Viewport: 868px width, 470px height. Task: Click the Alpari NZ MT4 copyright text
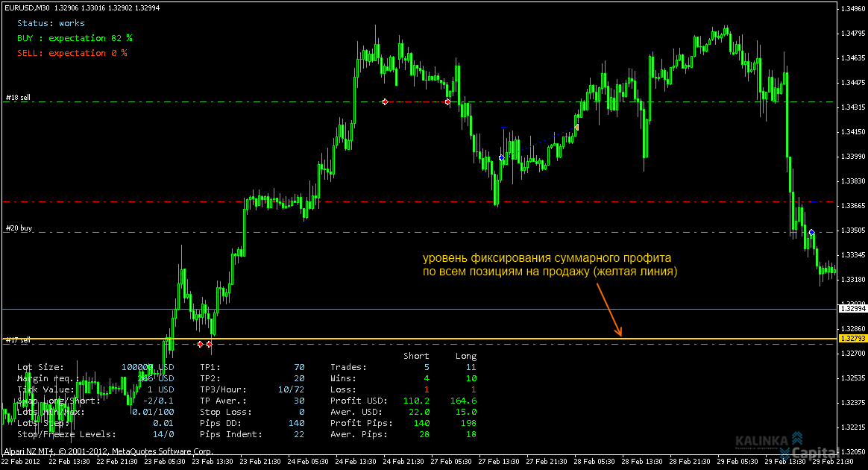pos(109,451)
